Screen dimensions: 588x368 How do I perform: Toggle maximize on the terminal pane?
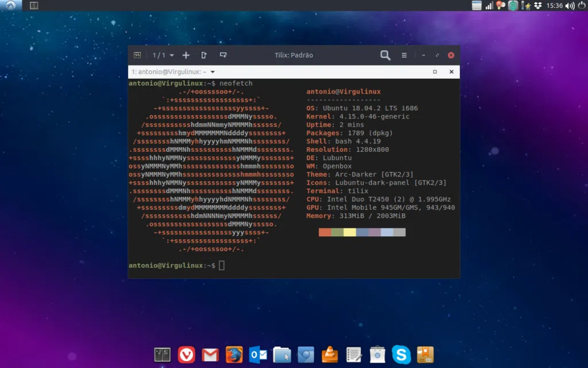point(435,71)
